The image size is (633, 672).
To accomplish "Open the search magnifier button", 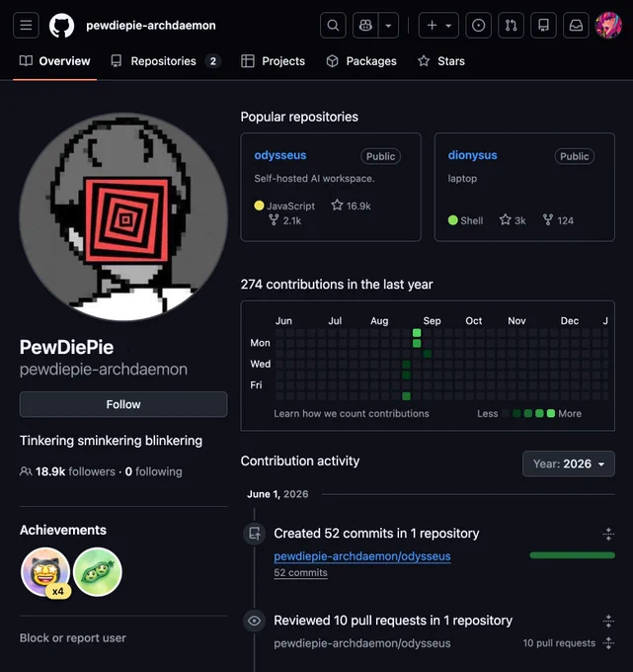I will click(x=333, y=26).
